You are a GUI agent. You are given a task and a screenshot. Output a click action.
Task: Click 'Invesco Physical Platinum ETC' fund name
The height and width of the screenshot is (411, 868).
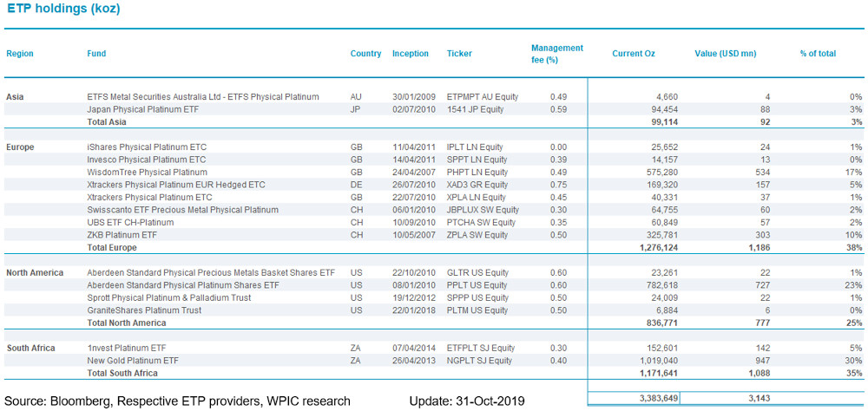click(148, 160)
